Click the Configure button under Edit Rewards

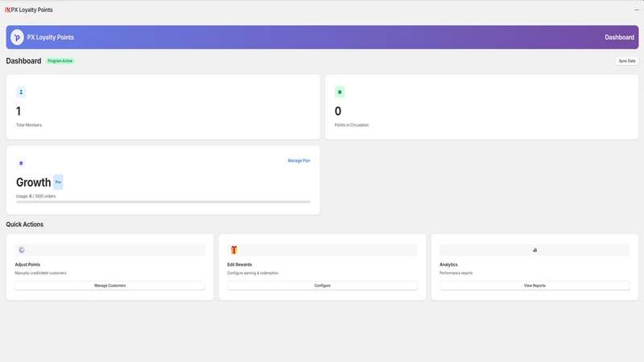tap(323, 286)
